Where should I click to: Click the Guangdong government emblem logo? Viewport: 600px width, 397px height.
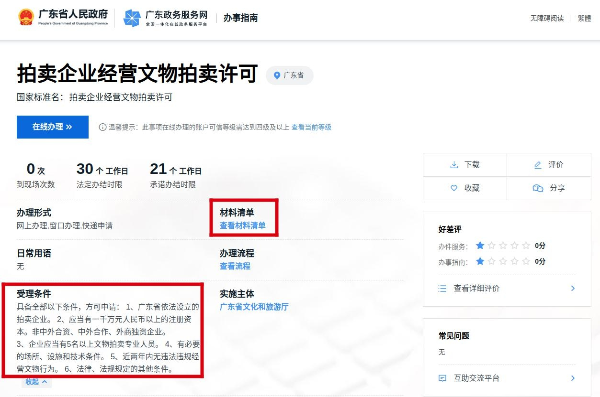(x=26, y=17)
